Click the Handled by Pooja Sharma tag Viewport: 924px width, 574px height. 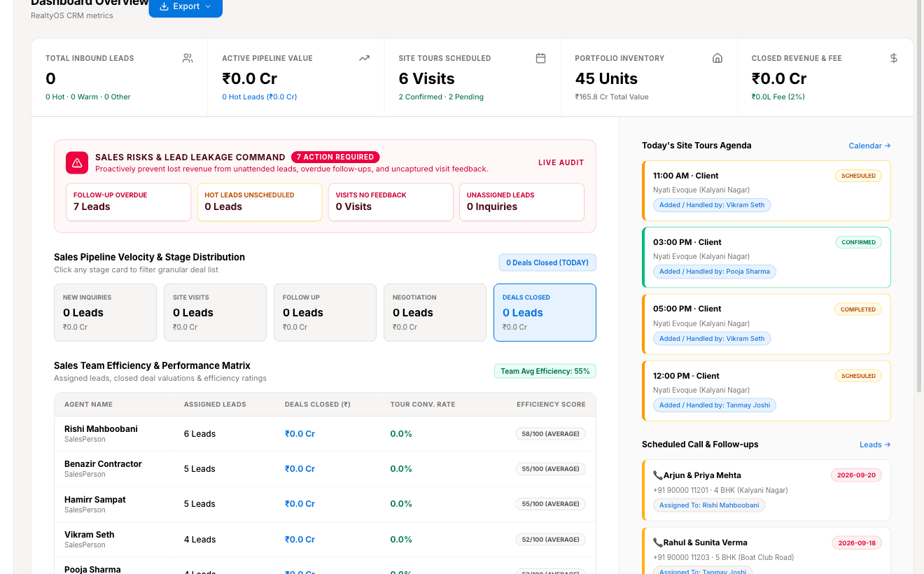pyautogui.click(x=715, y=272)
